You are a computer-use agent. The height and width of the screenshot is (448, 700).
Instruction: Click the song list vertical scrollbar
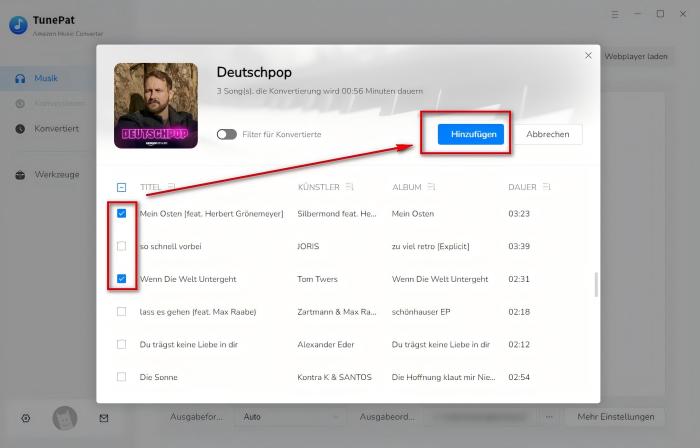(596, 284)
